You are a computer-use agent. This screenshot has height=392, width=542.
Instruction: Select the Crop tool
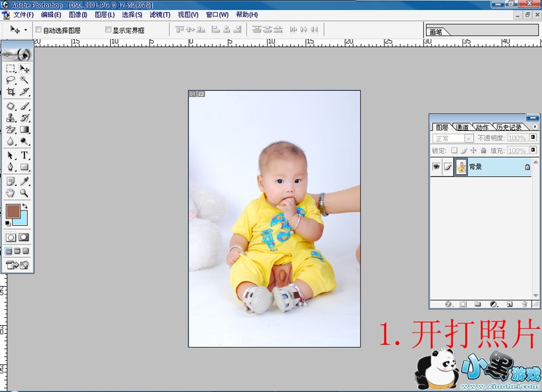pos(11,91)
